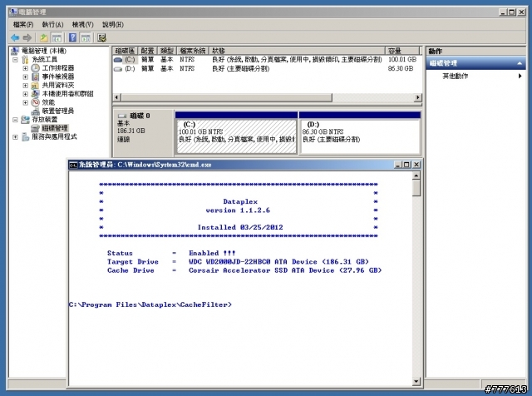Open the 說明(H) menu
The height and width of the screenshot is (396, 532).
coord(113,25)
